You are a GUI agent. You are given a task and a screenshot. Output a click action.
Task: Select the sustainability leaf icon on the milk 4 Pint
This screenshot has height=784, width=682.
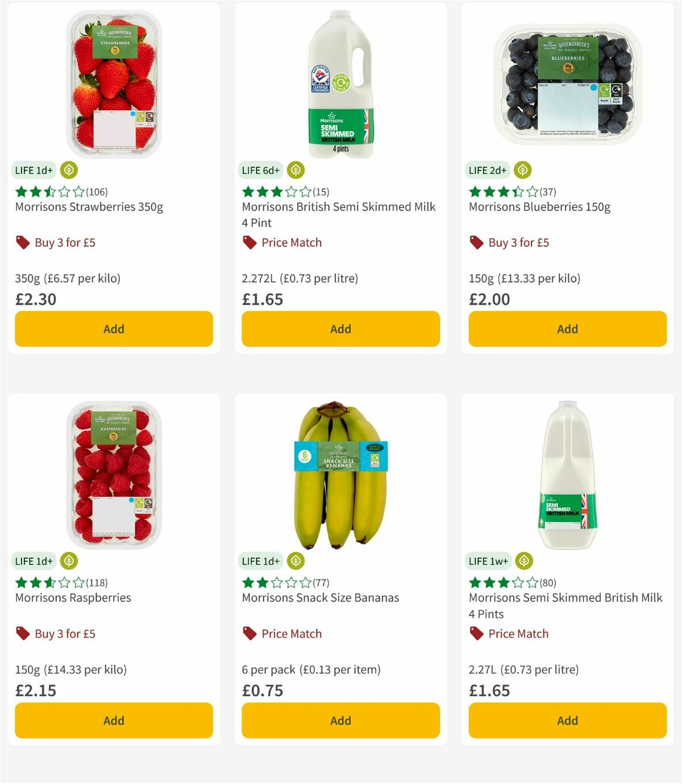295,169
